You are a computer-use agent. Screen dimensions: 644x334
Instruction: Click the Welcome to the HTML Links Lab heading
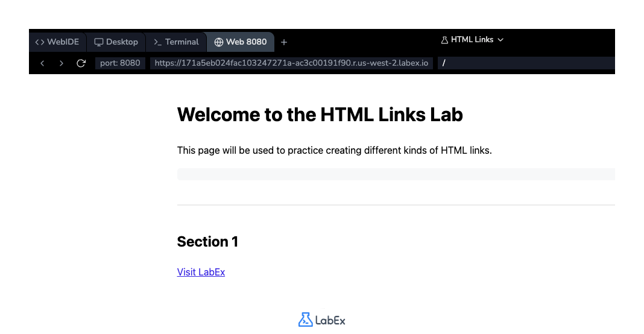(x=320, y=115)
